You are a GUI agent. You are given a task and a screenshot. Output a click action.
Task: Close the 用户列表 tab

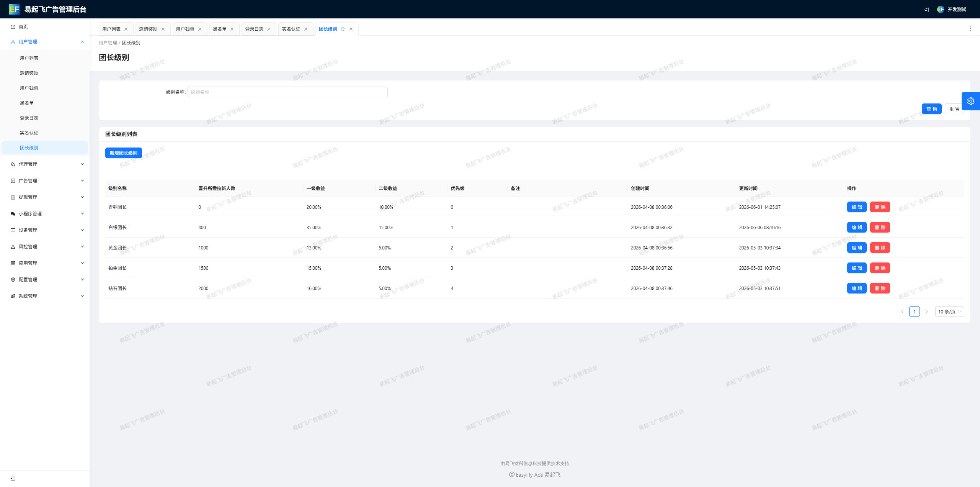tap(126, 29)
